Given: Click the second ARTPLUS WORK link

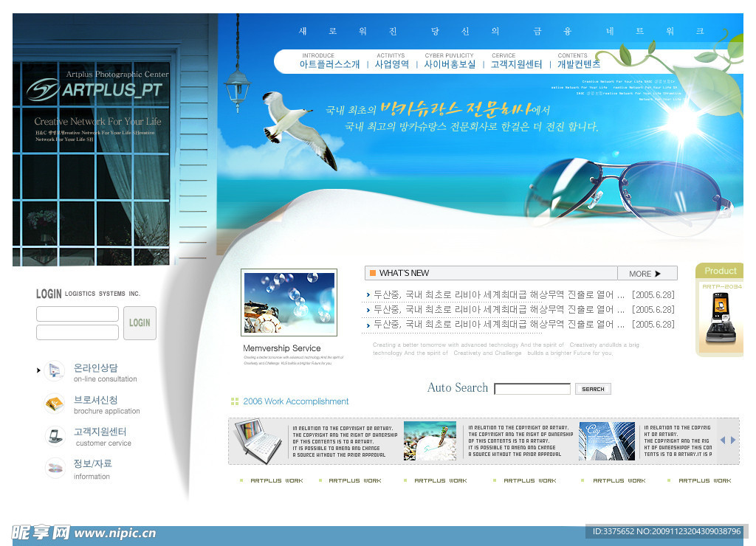Looking at the screenshot, I should pyautogui.click(x=355, y=480).
